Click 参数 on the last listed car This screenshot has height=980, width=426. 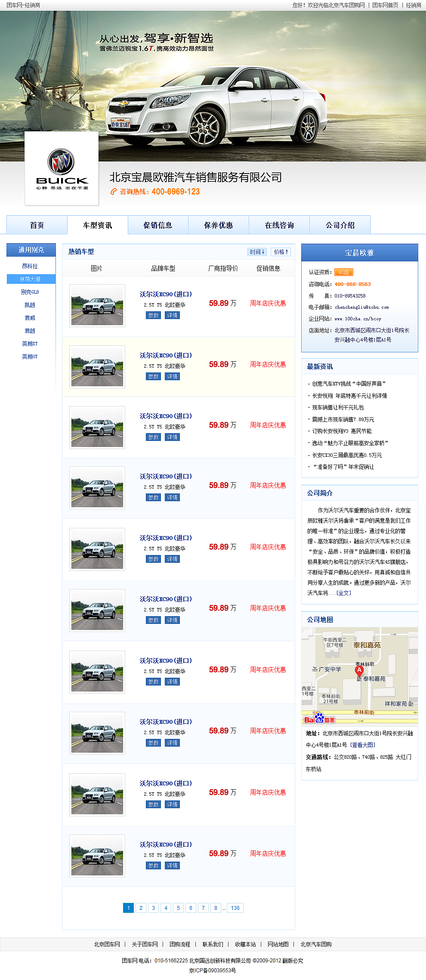coord(154,865)
